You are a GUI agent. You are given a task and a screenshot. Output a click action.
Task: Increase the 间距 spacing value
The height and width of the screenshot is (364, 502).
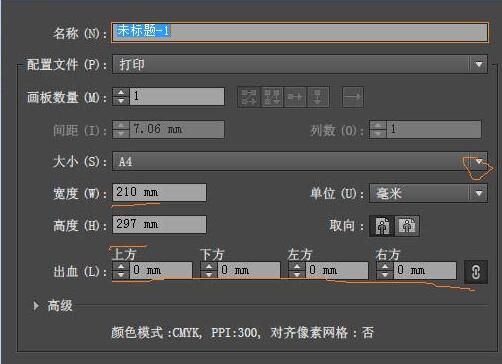pos(121,125)
